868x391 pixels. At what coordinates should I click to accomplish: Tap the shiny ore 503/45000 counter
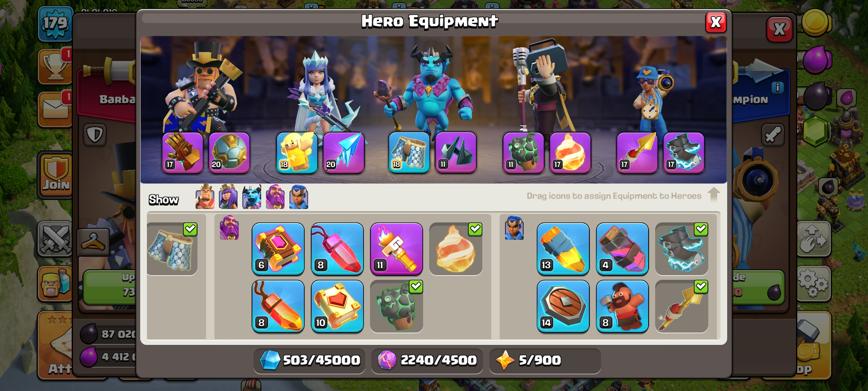tap(309, 360)
